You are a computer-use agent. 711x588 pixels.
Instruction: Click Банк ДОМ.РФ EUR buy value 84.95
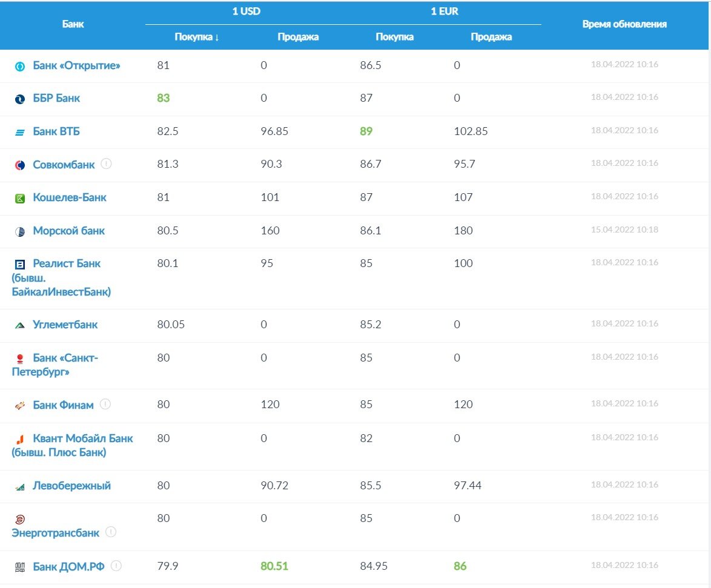click(x=374, y=566)
